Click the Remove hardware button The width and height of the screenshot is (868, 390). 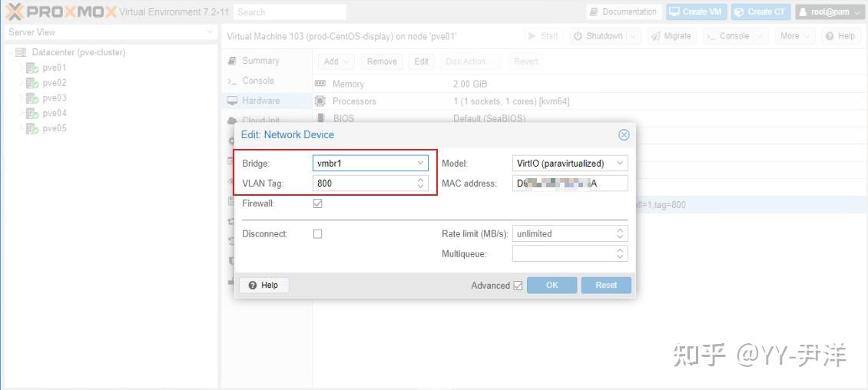(382, 61)
